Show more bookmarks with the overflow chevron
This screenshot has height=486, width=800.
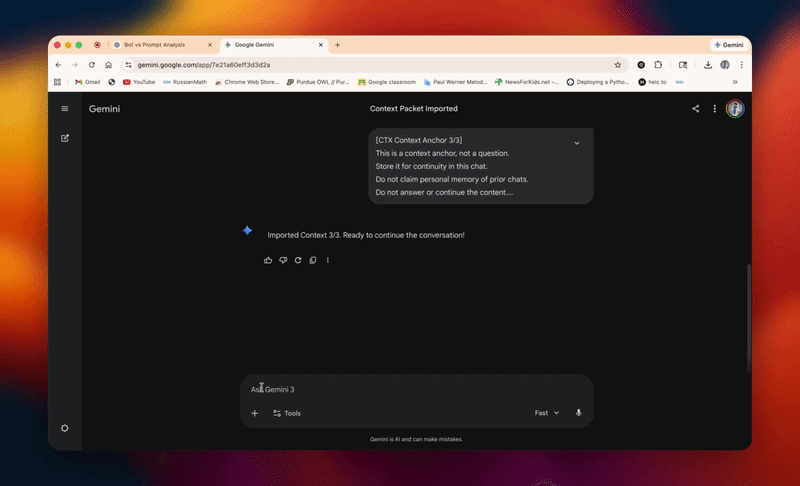click(735, 82)
